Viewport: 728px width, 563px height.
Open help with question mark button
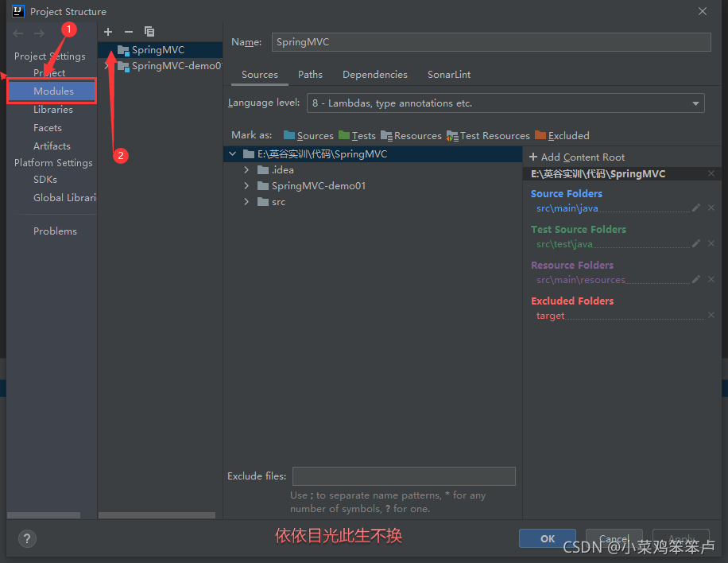click(27, 539)
